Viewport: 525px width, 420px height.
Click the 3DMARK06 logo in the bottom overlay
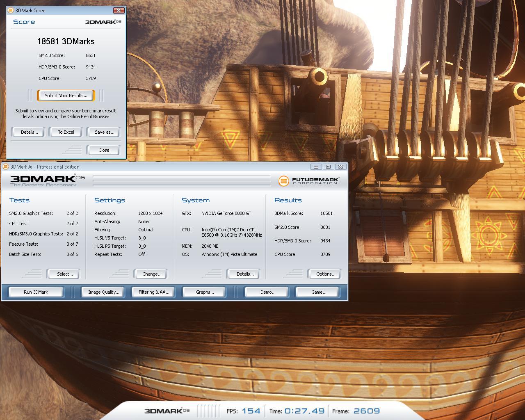click(x=167, y=411)
